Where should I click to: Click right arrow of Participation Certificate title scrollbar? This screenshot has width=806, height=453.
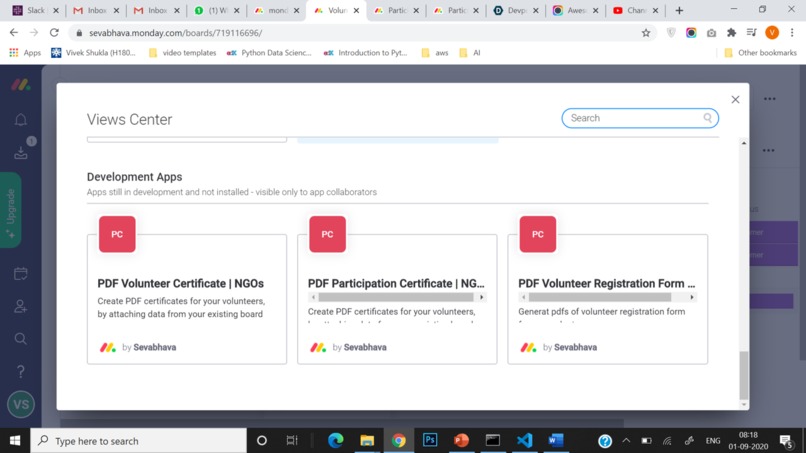click(481, 297)
